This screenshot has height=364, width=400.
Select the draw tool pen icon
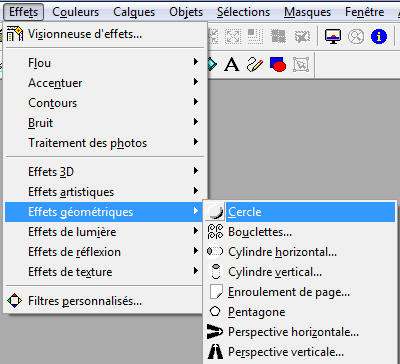click(255, 64)
